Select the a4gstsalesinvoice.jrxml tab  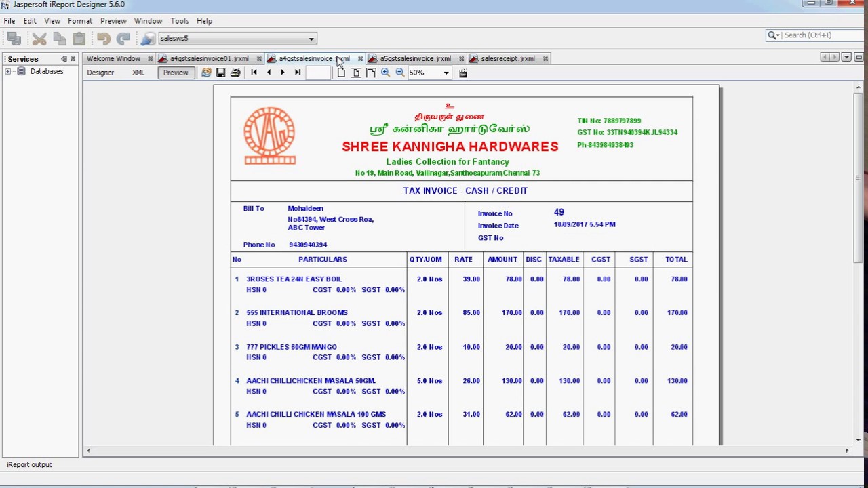(x=313, y=59)
